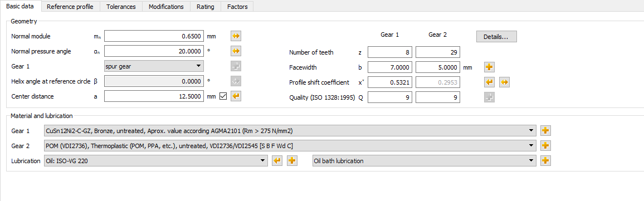
Task: Click the 'Material and lubrication' group title
Action: (x=42, y=116)
